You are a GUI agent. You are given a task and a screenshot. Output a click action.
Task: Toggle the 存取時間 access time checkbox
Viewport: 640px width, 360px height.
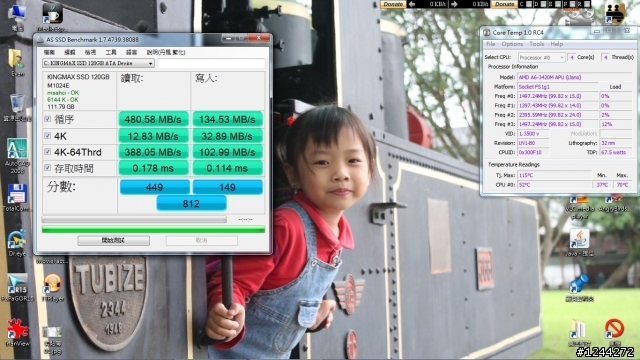click(x=48, y=168)
